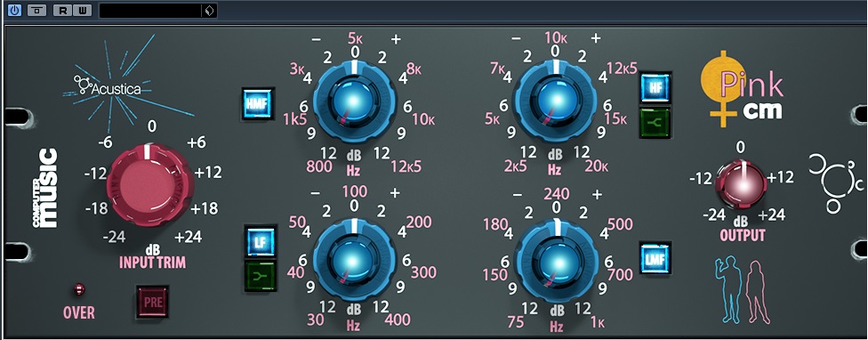Click -12 mark on Output scale

[700, 178]
